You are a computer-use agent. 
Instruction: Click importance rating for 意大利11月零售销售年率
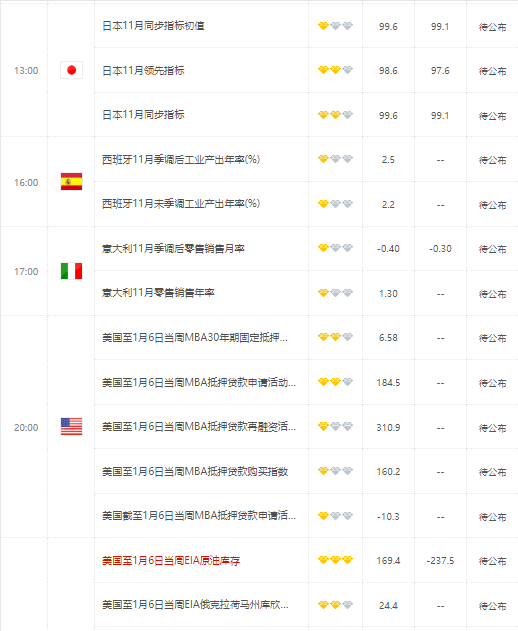coord(335,293)
